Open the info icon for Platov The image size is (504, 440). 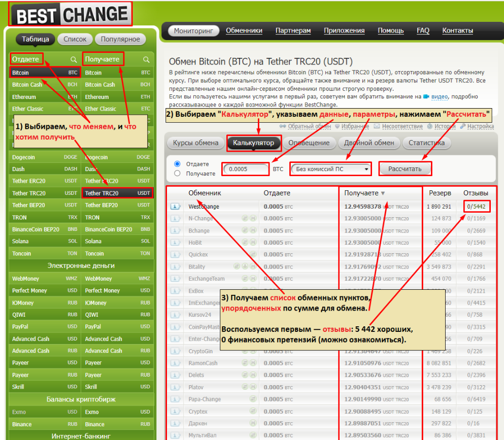point(175,387)
